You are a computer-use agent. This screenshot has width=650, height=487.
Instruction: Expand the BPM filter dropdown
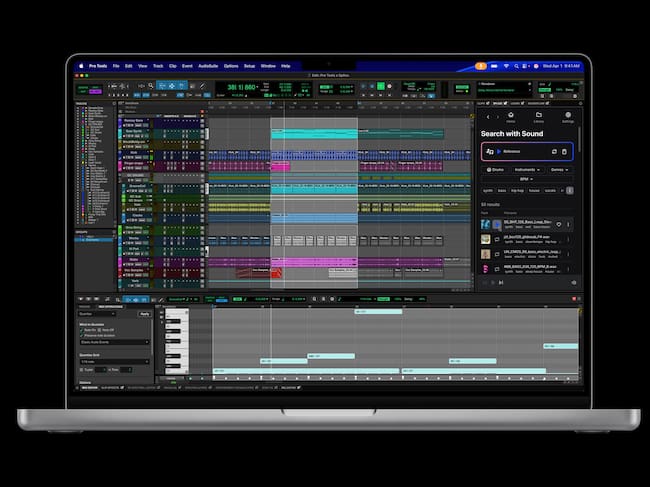tap(528, 180)
